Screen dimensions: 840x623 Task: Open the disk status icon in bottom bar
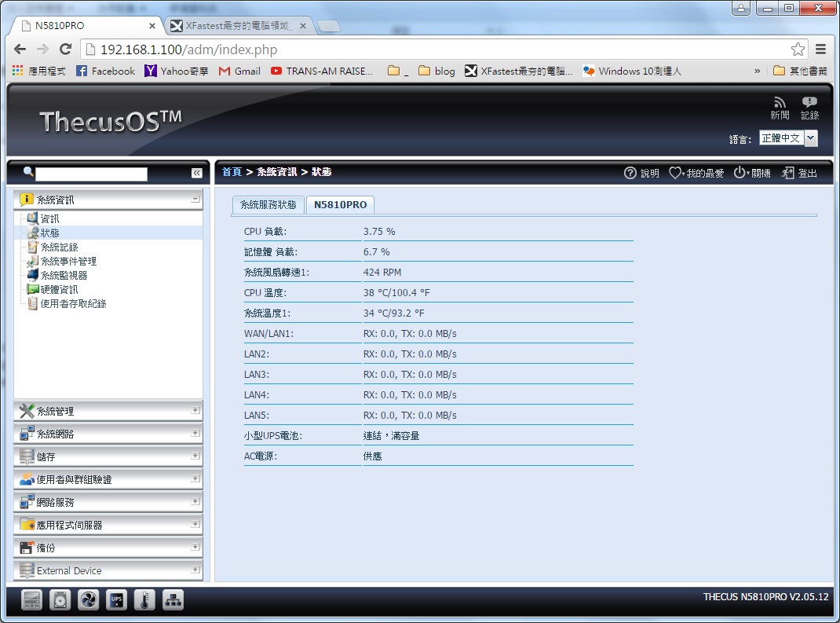coord(31,600)
